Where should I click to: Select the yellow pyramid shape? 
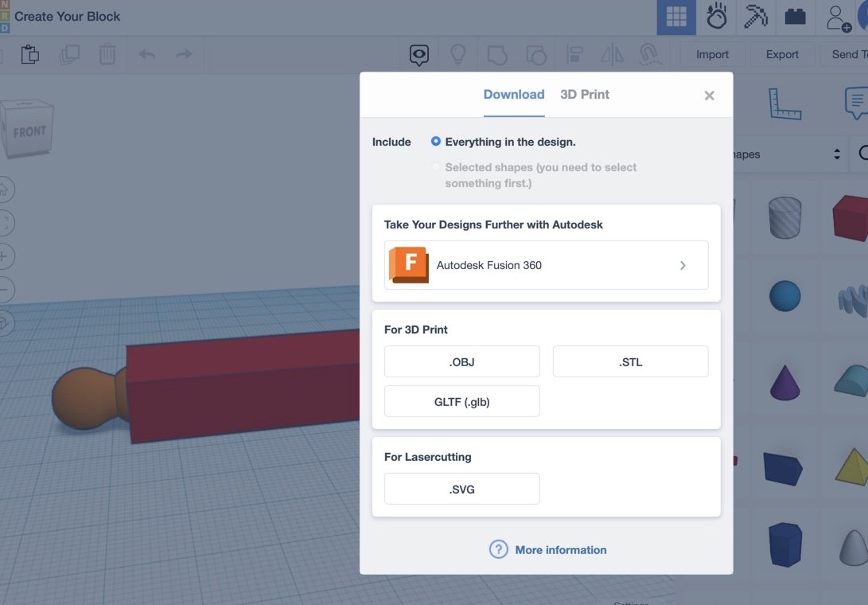(853, 466)
